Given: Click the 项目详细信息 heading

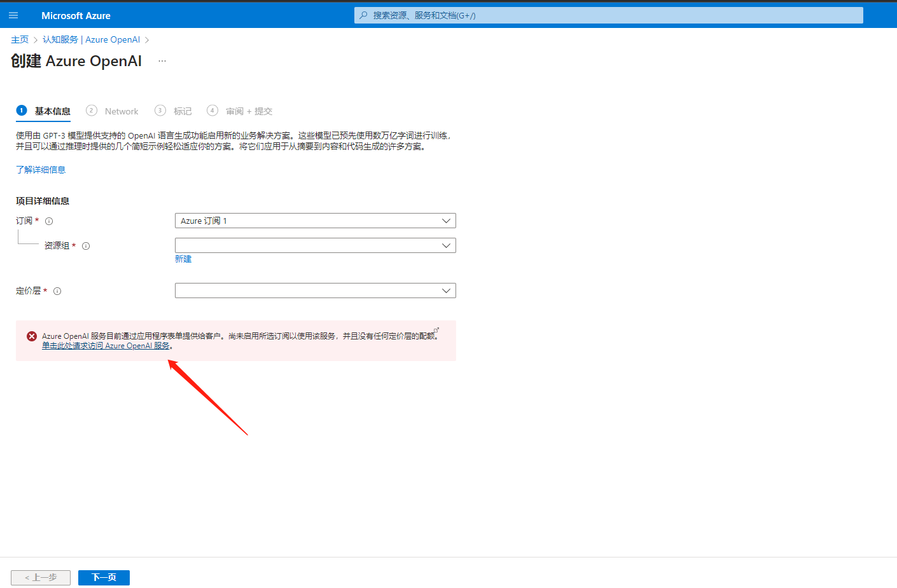Looking at the screenshot, I should click(43, 201).
